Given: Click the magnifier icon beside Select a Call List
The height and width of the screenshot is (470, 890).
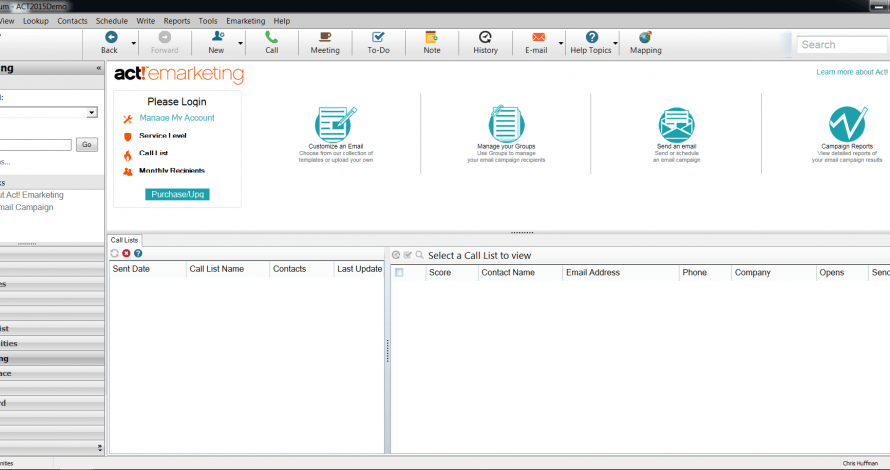Looking at the screenshot, I should point(419,255).
